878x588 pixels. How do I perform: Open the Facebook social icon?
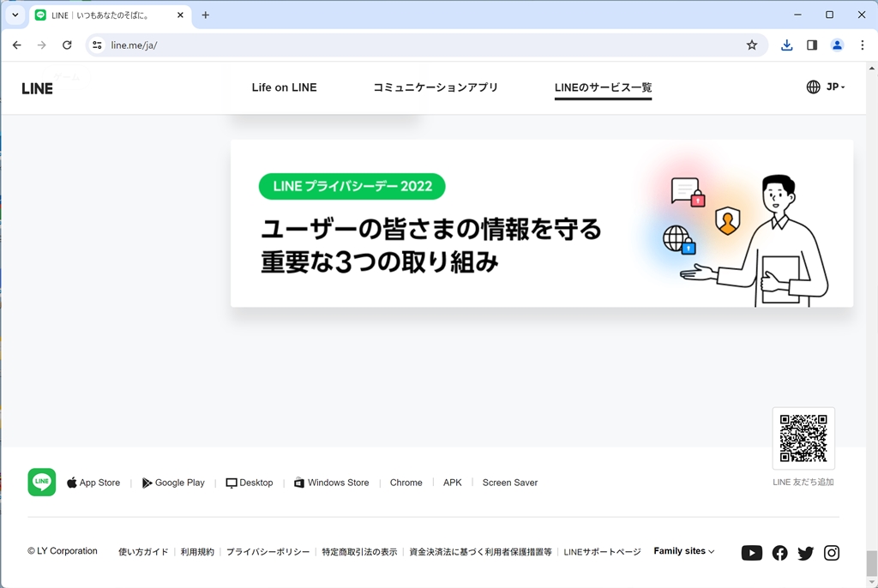tap(779, 553)
